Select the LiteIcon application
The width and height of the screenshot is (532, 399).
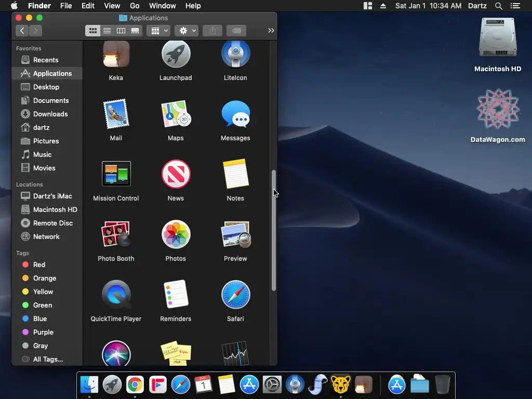235,54
